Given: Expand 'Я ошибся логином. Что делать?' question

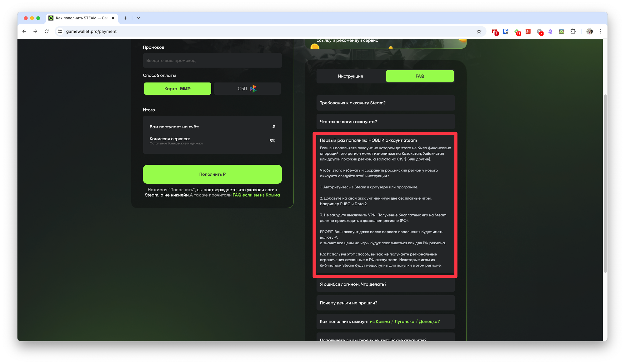Looking at the screenshot, I should click(385, 284).
